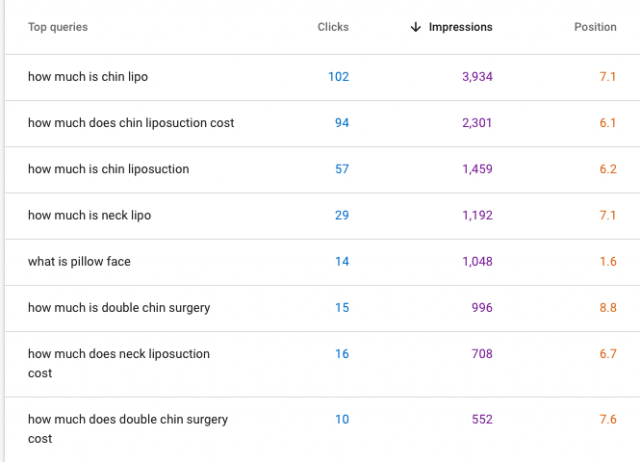Screen dimensions: 640x462
Task: Click the 3,934 impressions value
Action: click(x=476, y=77)
